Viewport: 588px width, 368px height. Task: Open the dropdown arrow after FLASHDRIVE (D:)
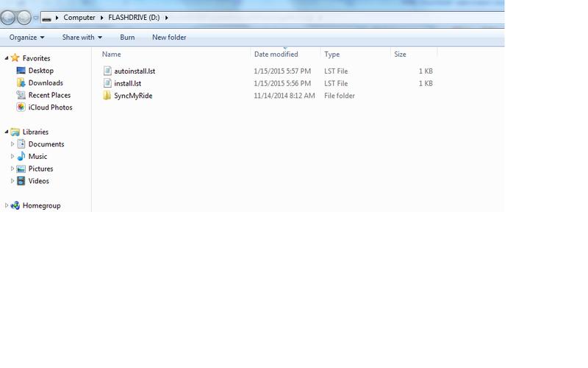[167, 18]
